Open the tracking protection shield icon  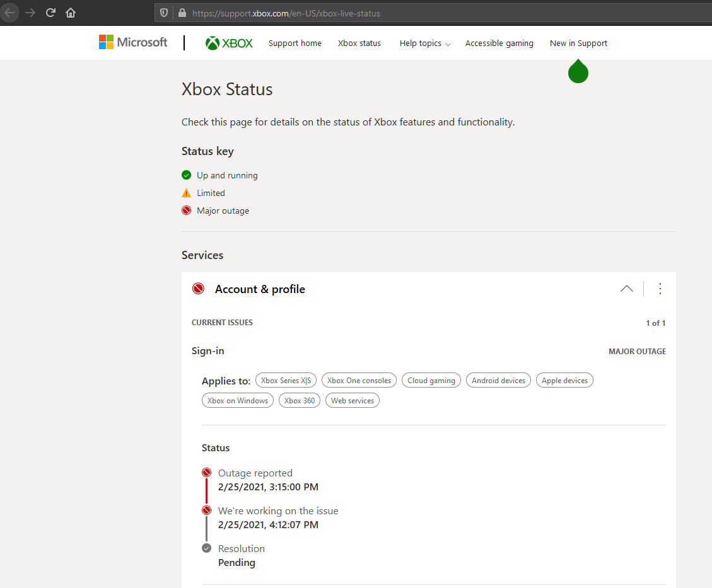point(164,13)
